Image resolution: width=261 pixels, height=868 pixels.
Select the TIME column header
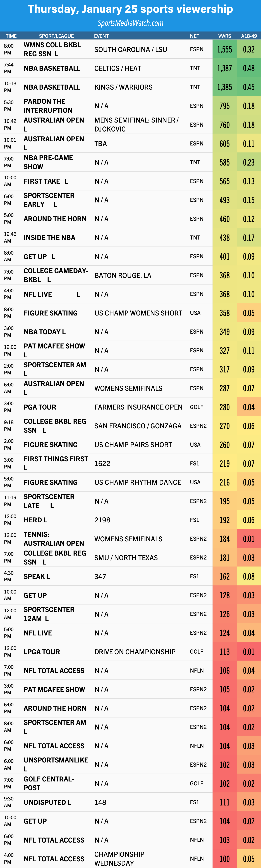[11, 36]
